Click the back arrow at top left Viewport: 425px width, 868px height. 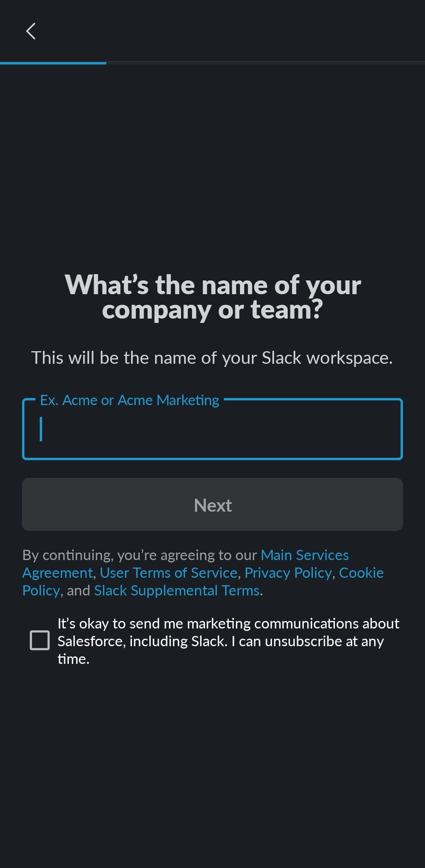[31, 32]
